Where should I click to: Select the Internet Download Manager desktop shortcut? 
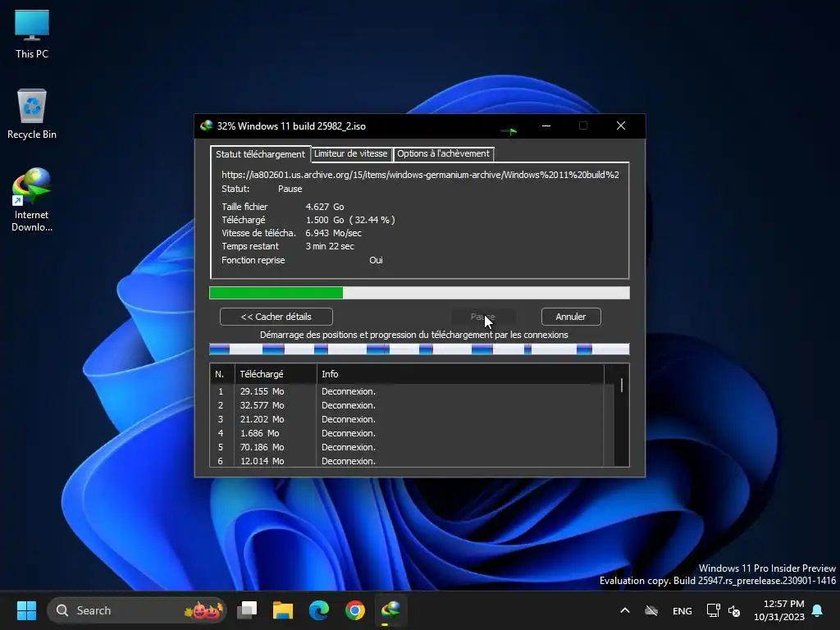[32, 200]
